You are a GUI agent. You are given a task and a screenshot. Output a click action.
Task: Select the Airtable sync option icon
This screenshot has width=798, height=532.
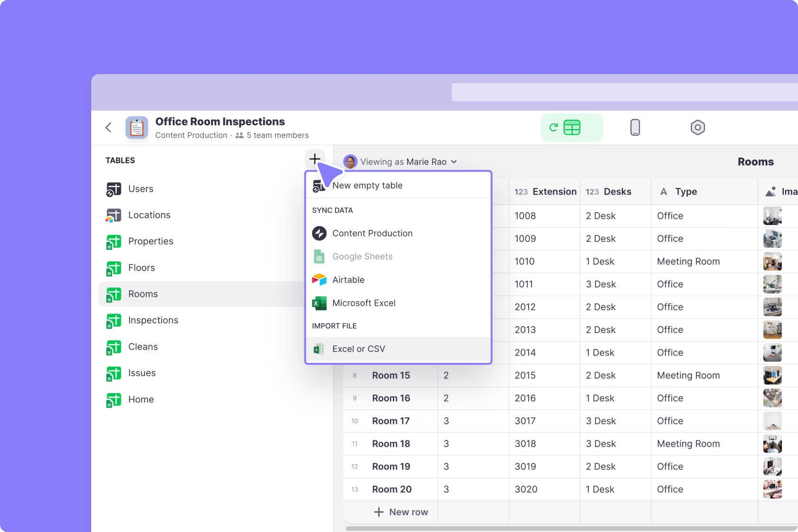[x=319, y=280]
